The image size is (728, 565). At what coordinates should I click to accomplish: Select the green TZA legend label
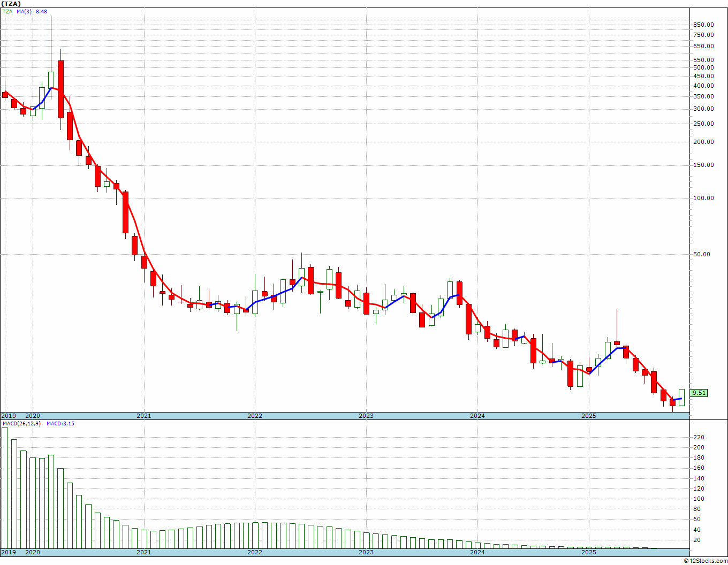point(7,11)
